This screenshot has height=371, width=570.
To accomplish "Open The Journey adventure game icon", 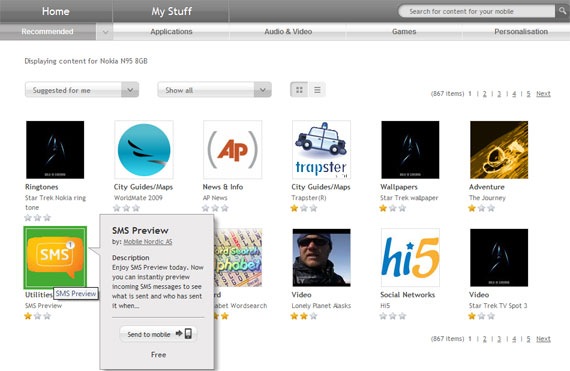I will [x=499, y=150].
